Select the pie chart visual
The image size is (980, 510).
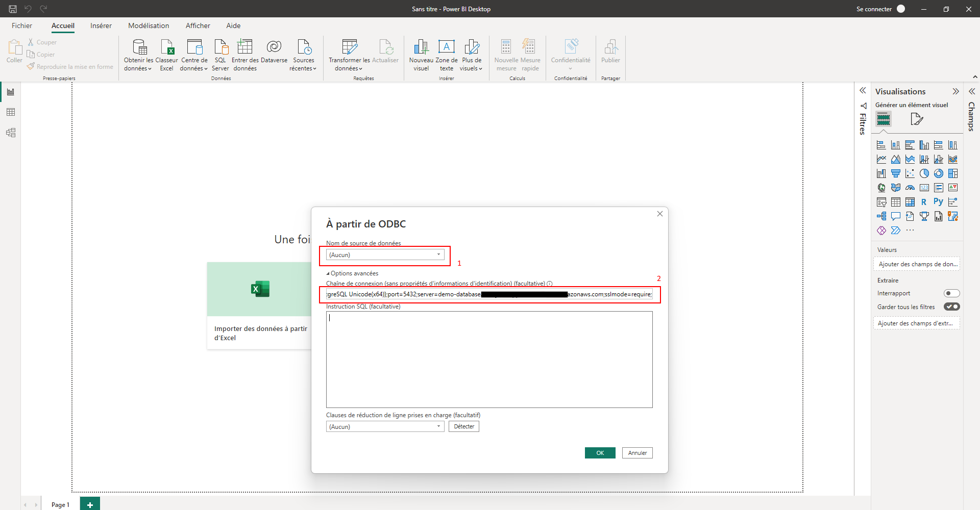924,173
